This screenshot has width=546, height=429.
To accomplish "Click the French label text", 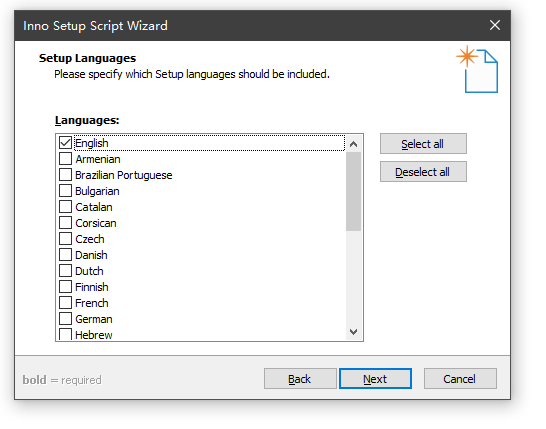I will tap(92, 303).
